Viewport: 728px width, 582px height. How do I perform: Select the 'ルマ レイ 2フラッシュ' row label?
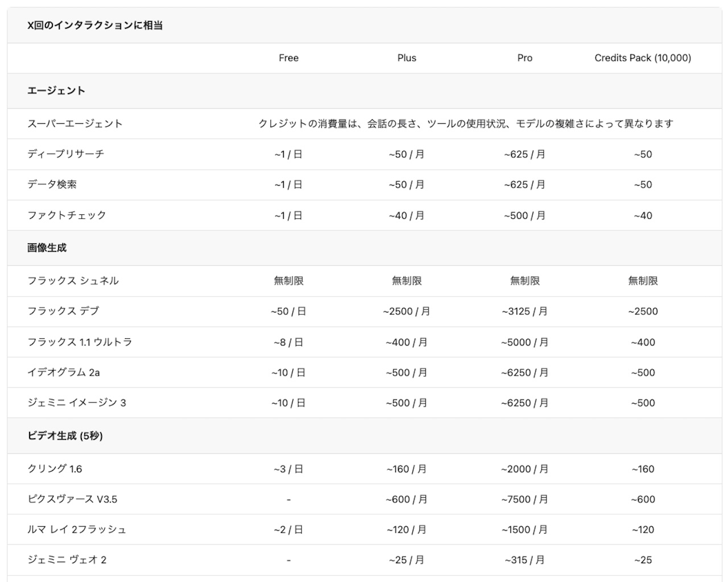pyautogui.click(x=77, y=530)
